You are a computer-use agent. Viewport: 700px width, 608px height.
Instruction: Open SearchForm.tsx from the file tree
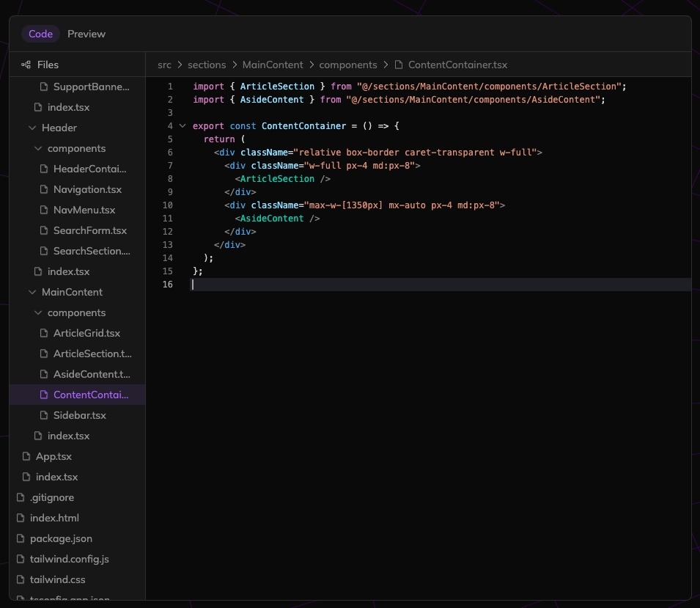[x=89, y=230]
